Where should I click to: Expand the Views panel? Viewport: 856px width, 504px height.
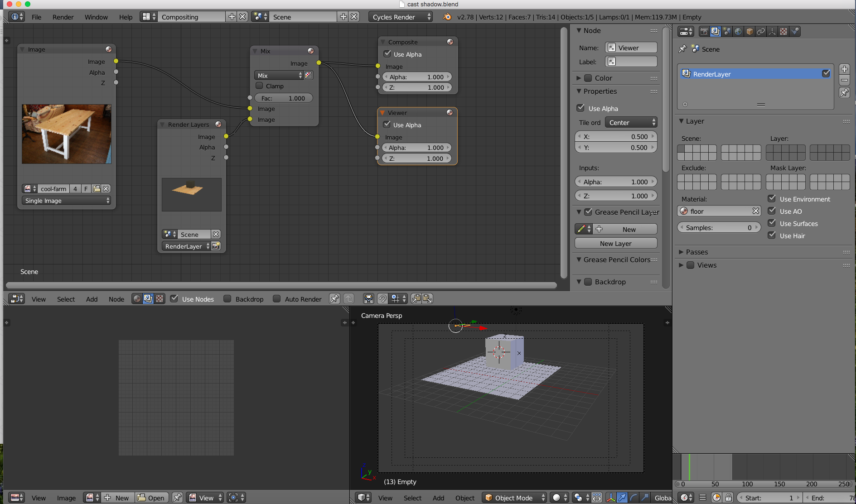click(681, 265)
